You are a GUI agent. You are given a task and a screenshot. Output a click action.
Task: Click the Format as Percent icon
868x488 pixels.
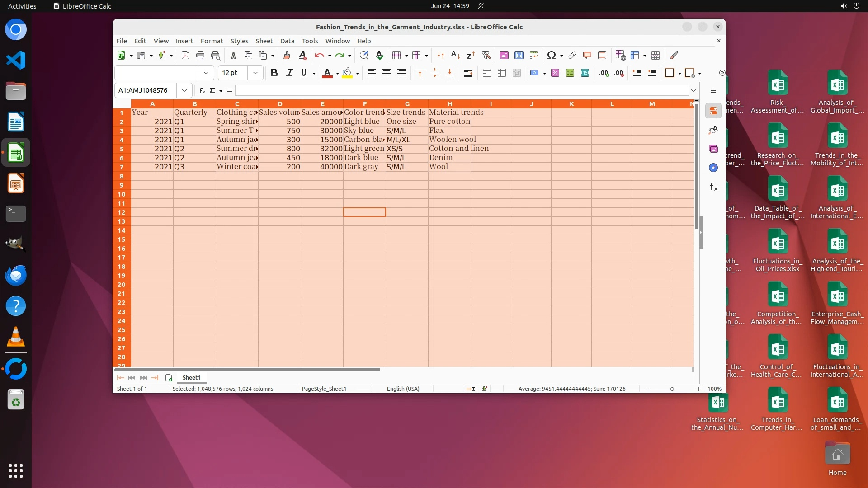555,73
